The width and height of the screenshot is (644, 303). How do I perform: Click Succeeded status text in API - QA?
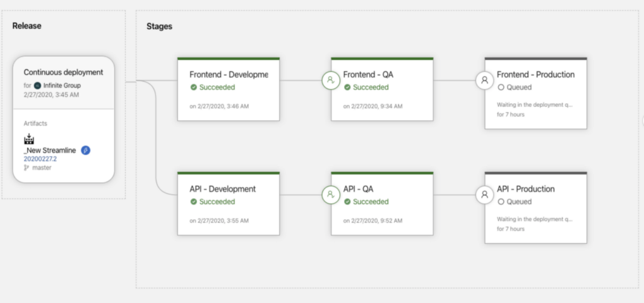click(370, 202)
